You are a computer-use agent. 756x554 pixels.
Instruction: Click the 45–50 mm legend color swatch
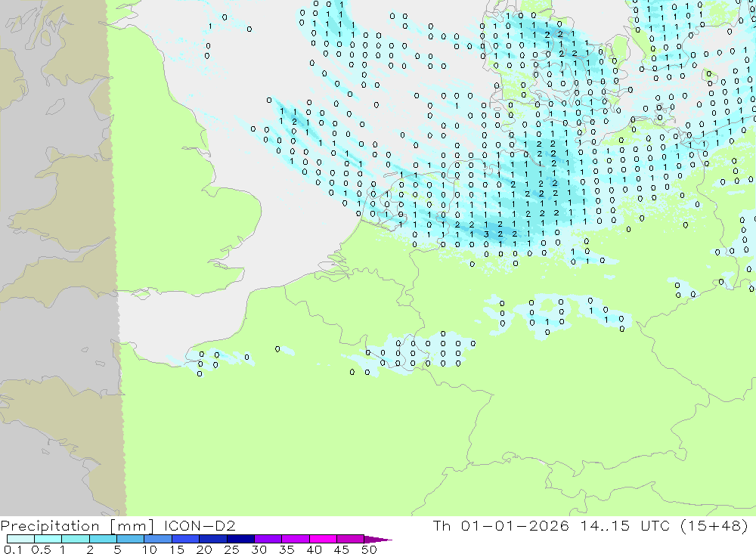[350, 539]
